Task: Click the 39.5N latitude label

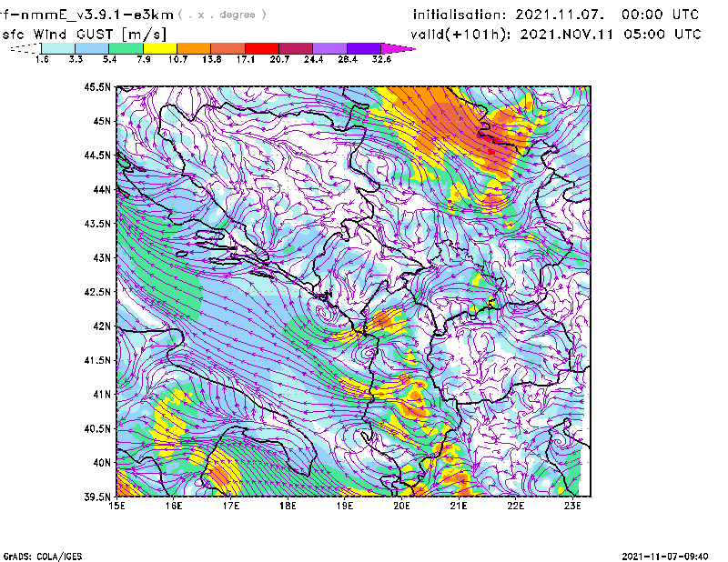Action: (97, 497)
